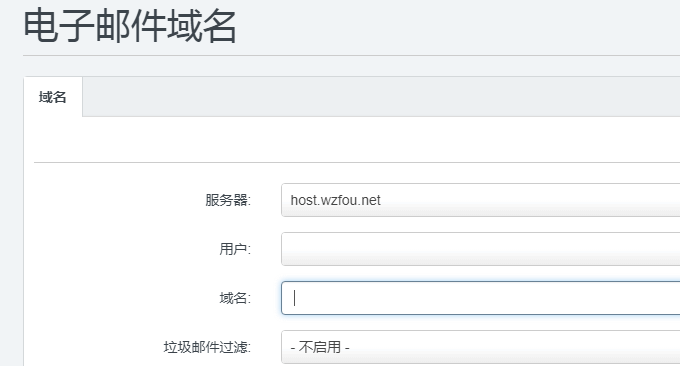
Task: Open the 服务器 dropdown showing host.wzfou.net
Action: pos(481,200)
